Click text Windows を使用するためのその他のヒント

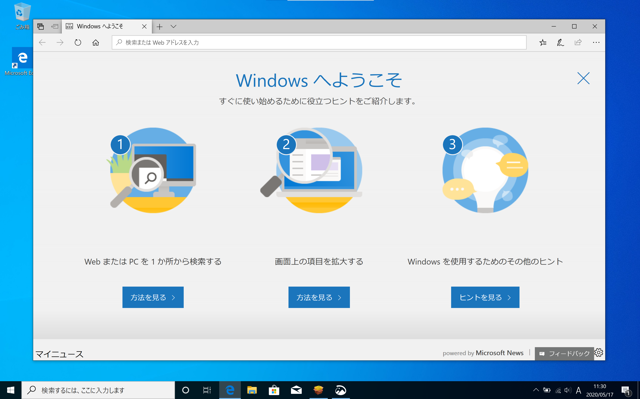[x=485, y=262]
